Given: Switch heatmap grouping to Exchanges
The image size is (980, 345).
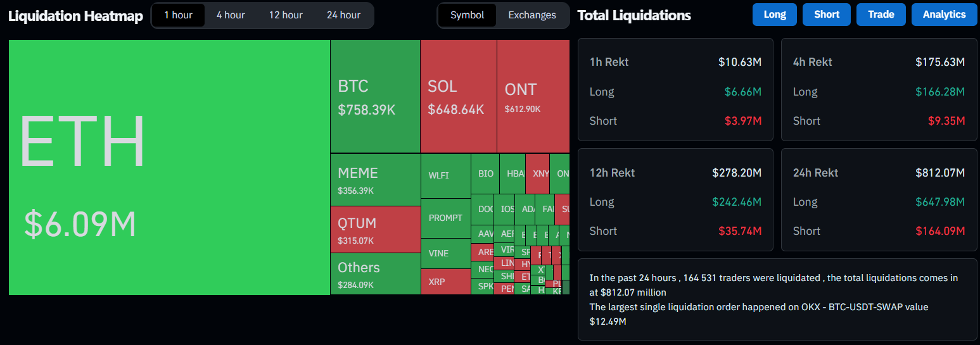Looking at the screenshot, I should 532,15.
